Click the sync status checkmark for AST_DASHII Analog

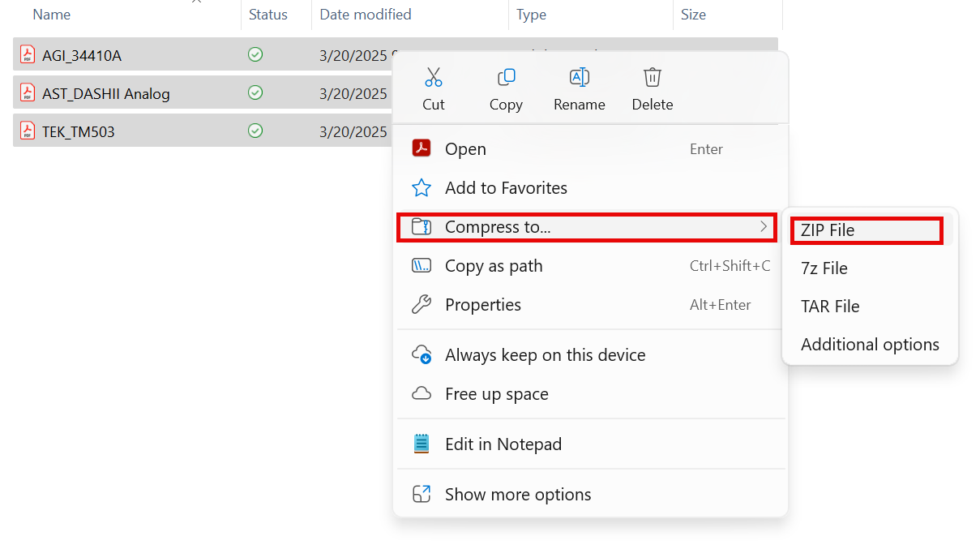(255, 93)
